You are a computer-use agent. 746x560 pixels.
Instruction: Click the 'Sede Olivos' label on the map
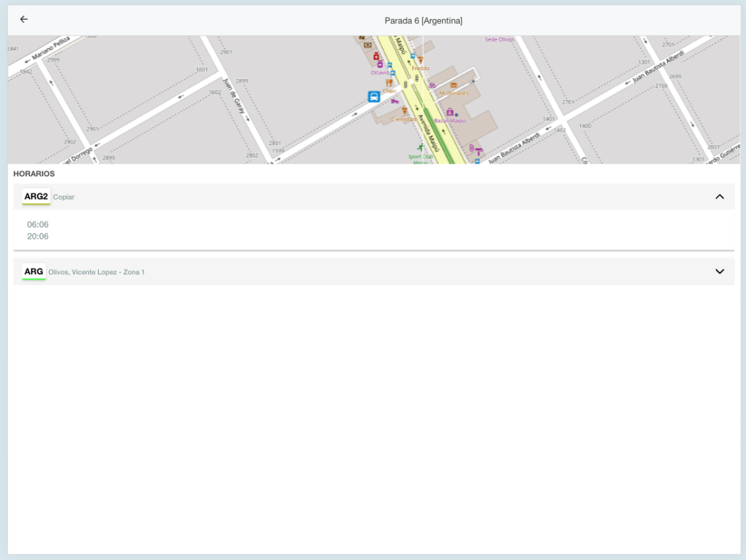pos(499,39)
